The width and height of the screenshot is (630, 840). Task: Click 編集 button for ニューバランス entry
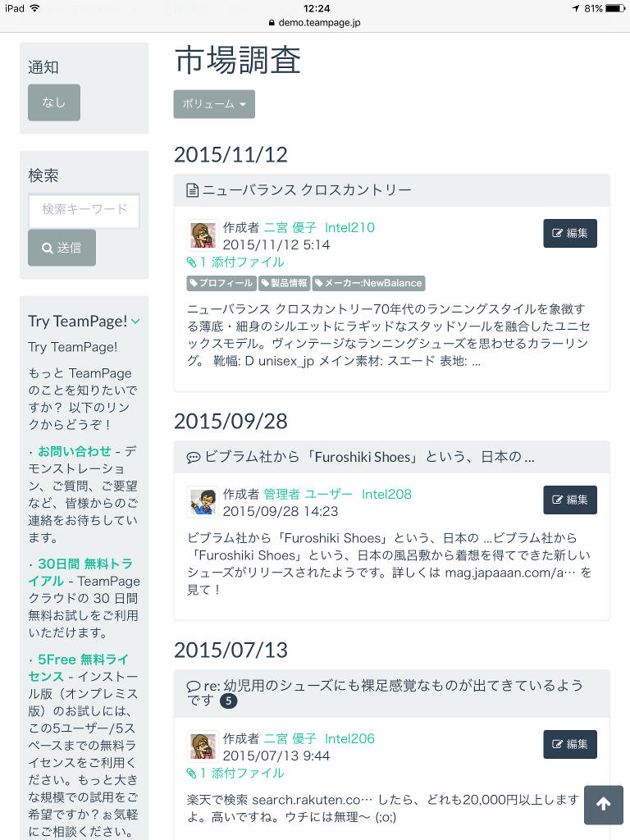click(x=570, y=233)
